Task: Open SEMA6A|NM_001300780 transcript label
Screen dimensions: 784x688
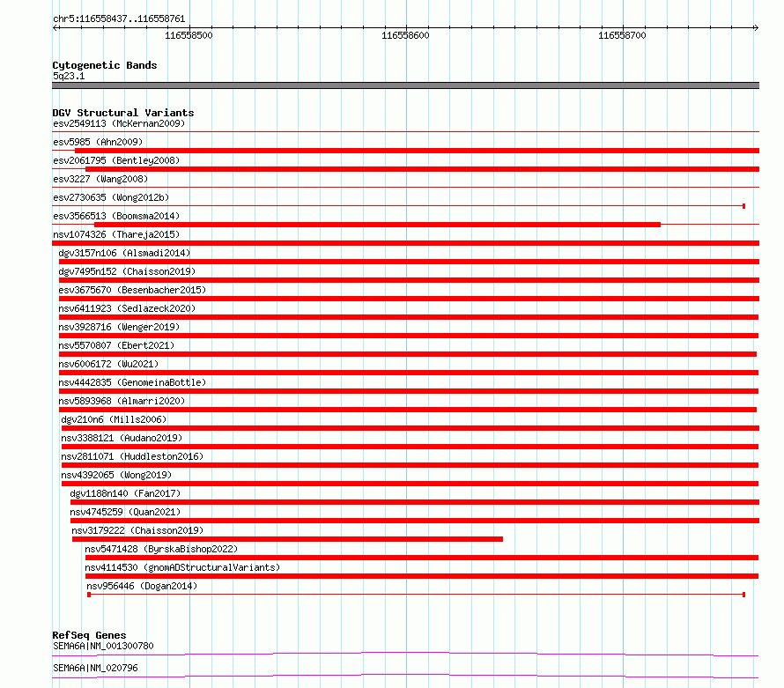Action: click(x=103, y=646)
